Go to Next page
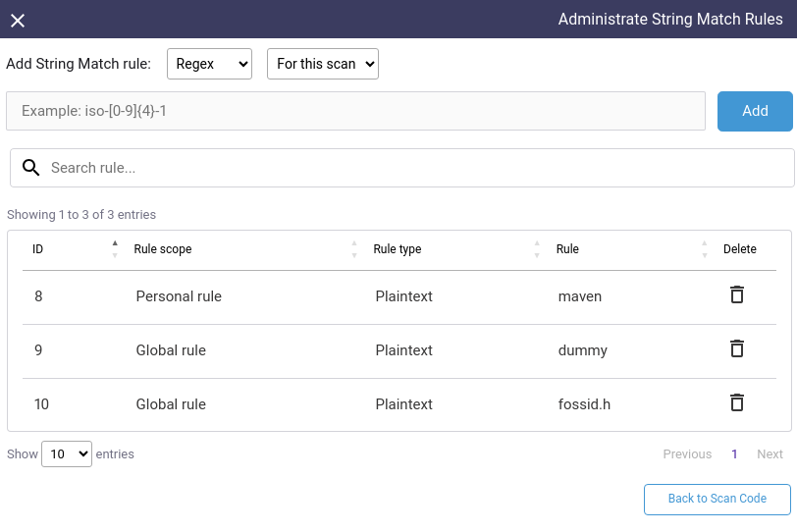 [x=770, y=454]
